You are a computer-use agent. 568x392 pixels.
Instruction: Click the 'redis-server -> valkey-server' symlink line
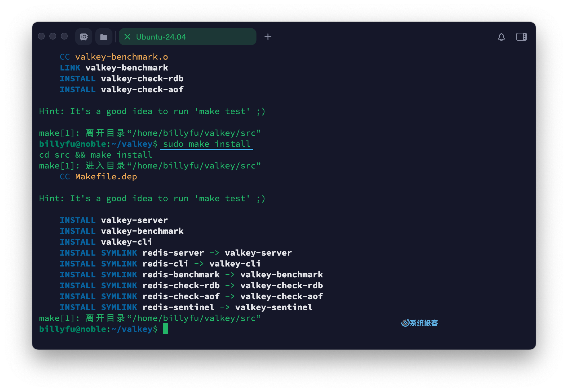(176, 253)
